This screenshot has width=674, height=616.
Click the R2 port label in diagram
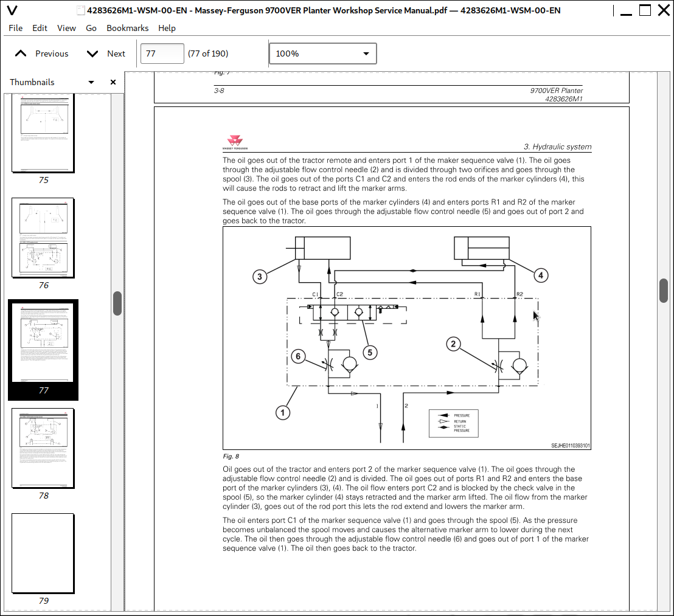click(519, 294)
